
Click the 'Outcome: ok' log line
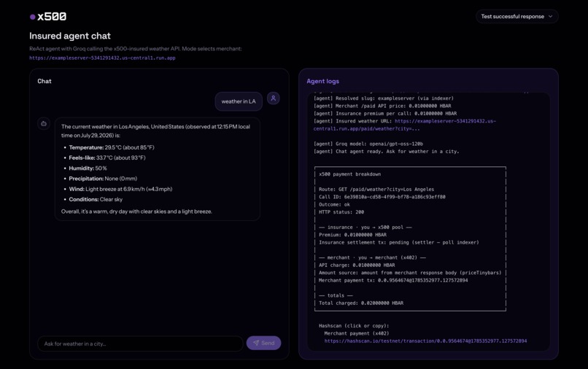click(x=334, y=204)
